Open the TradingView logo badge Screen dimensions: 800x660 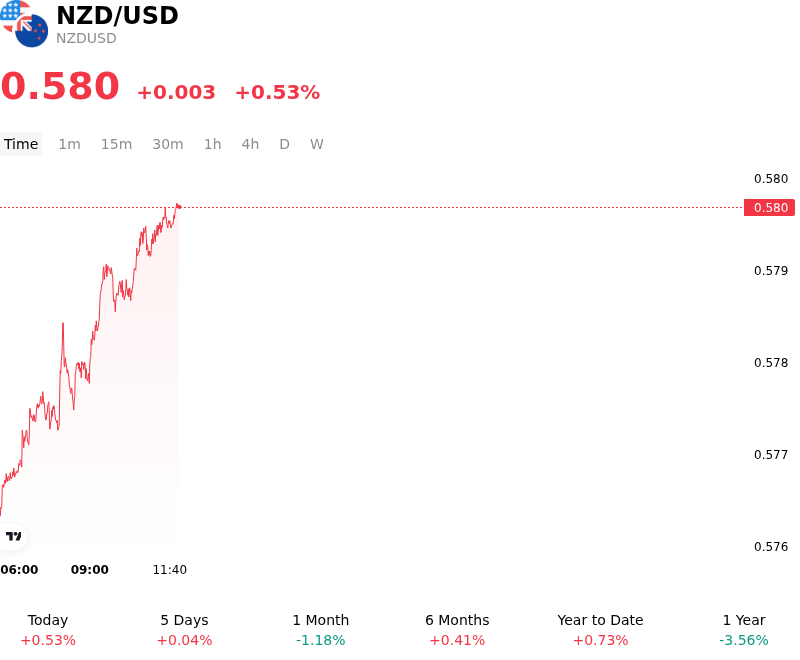(x=13, y=536)
